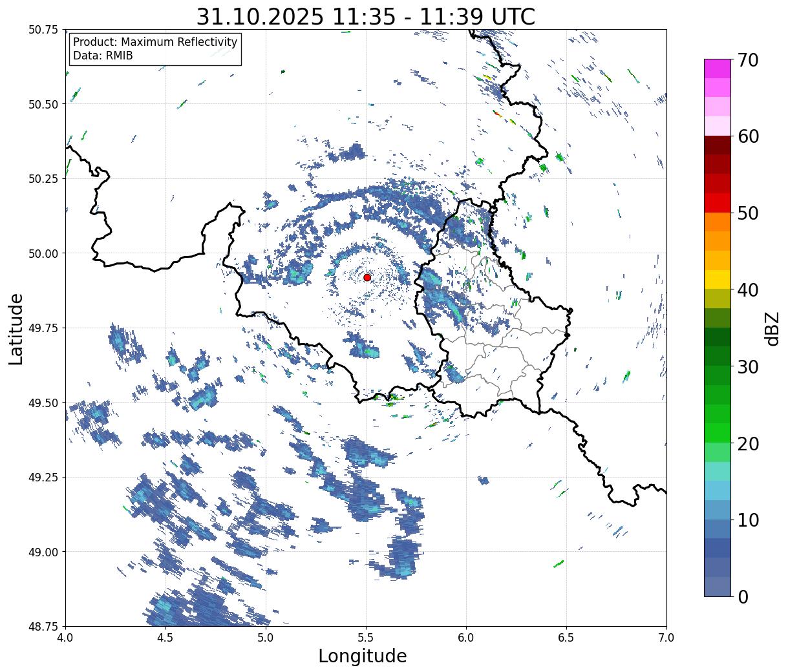Click the colorbar tick label 20

748,443
